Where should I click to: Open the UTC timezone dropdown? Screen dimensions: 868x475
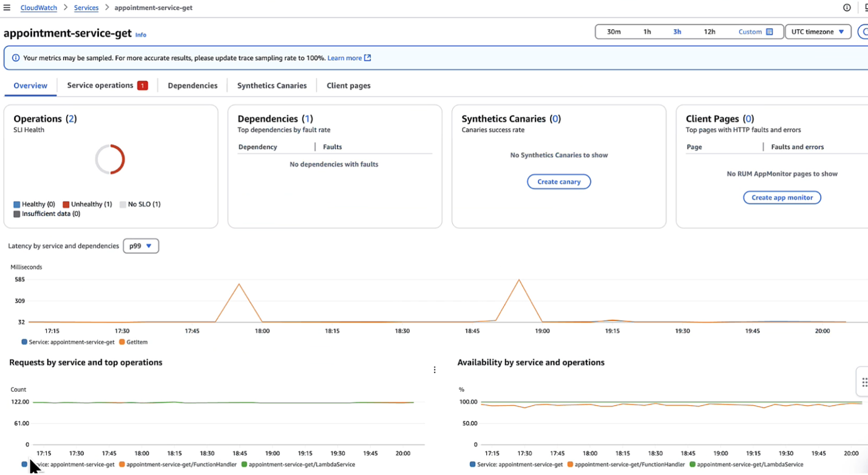click(817, 32)
